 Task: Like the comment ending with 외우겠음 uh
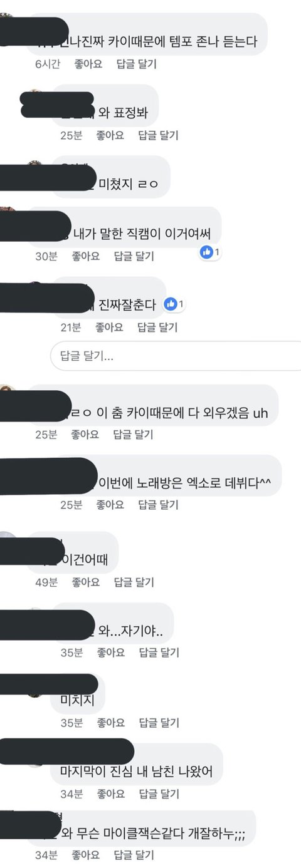point(85,434)
